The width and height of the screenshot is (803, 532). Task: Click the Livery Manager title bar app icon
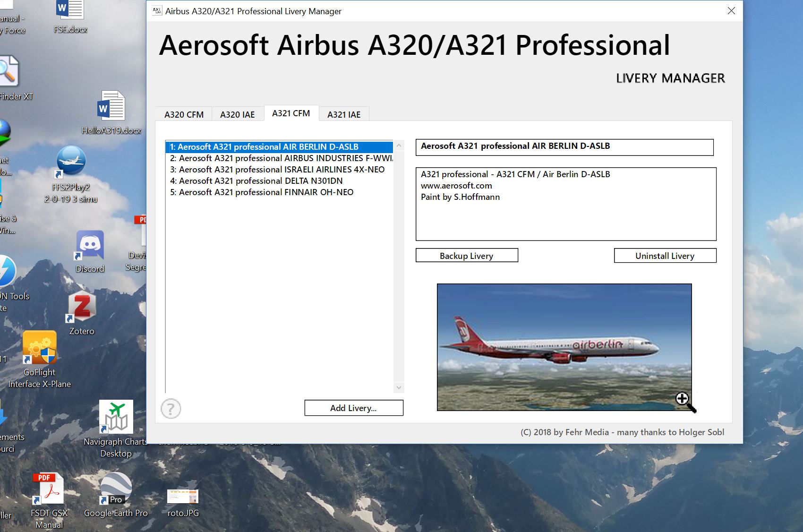pyautogui.click(x=157, y=11)
